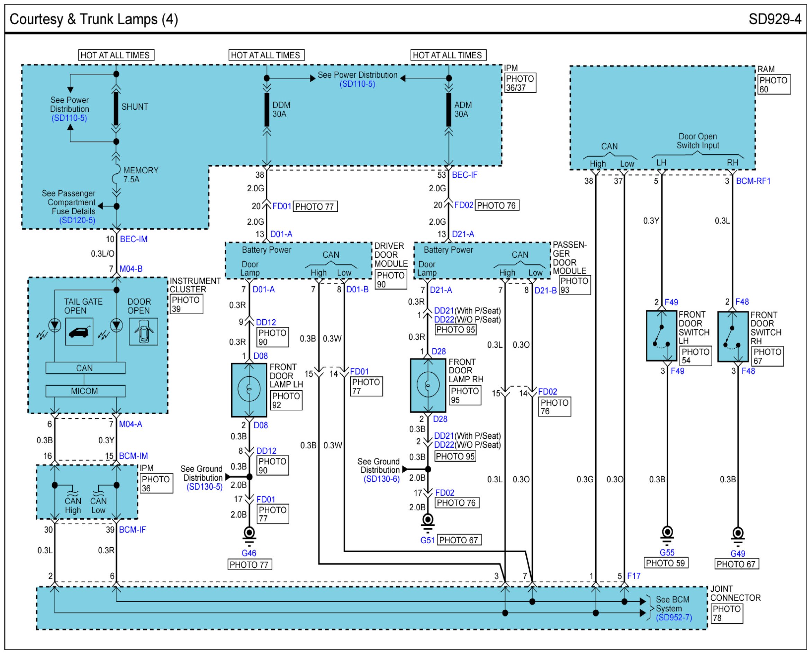Click the tail gate open car icon

pyautogui.click(x=79, y=331)
